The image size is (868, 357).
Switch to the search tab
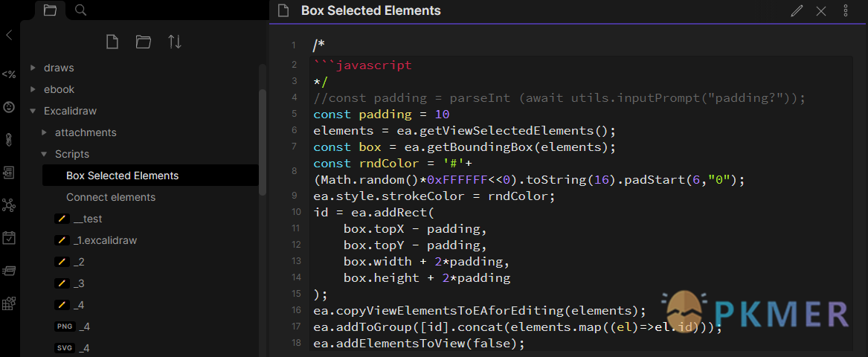80,10
